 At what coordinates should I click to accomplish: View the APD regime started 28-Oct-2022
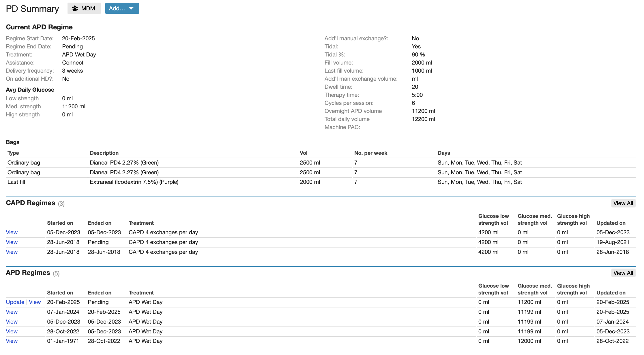click(12, 331)
